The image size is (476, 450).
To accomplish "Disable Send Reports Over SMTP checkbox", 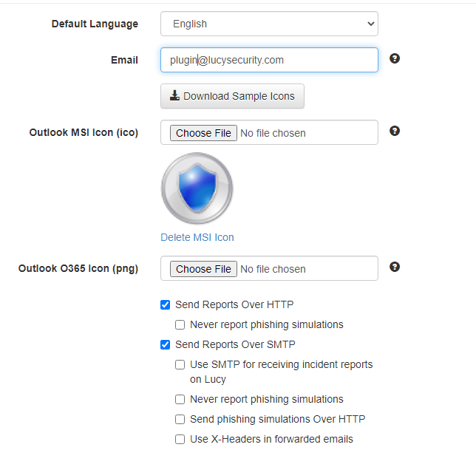I will 165,345.
